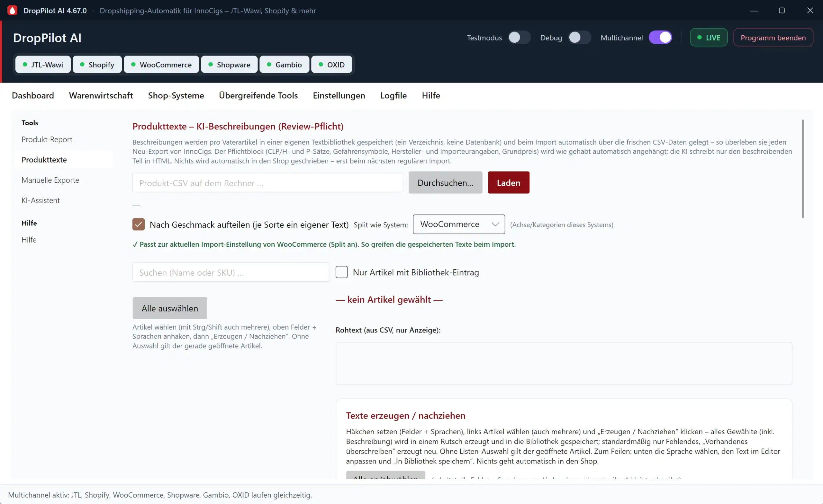Select the WooCommerce channel chip
Viewport: 823px width, 504px height.
coord(161,65)
